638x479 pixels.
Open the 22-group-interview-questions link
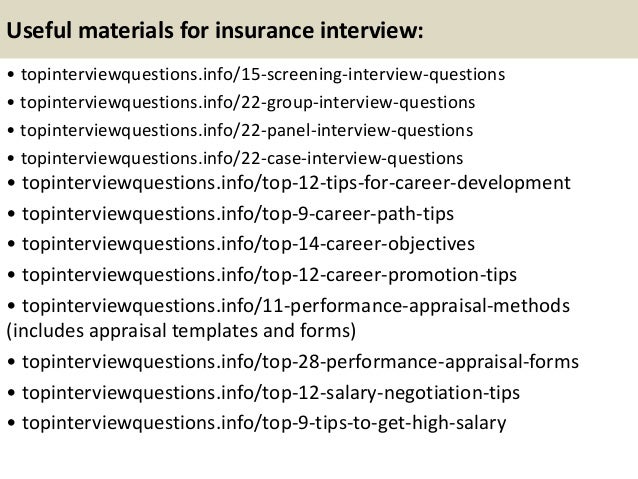click(x=247, y=103)
